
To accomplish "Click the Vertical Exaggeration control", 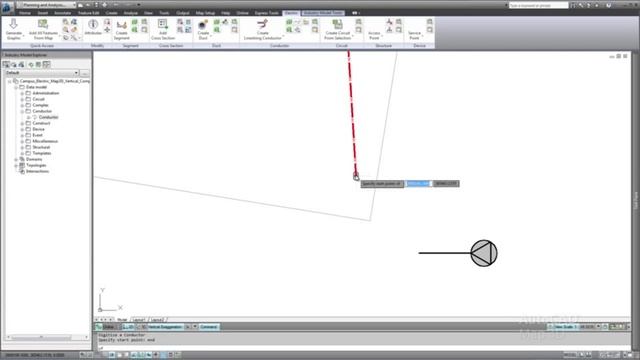I will (165, 327).
